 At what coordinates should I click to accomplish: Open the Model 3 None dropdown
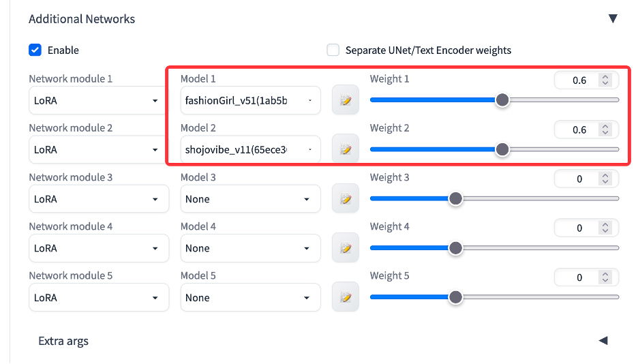[x=250, y=199]
